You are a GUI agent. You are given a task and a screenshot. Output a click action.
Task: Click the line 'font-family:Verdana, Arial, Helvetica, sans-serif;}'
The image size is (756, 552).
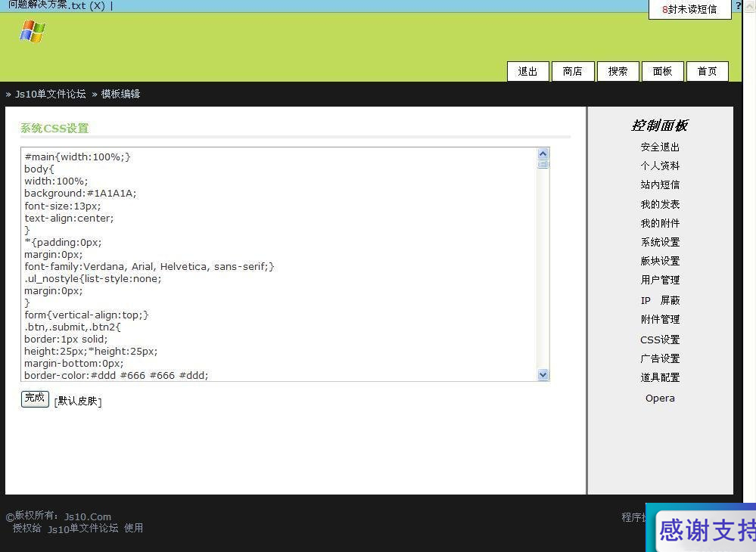coord(149,266)
